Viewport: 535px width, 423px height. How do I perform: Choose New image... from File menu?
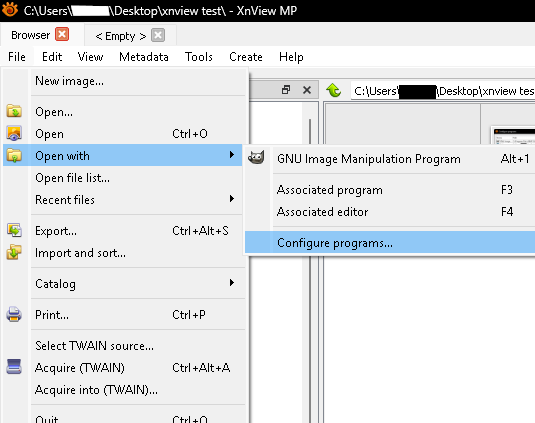(x=123, y=81)
